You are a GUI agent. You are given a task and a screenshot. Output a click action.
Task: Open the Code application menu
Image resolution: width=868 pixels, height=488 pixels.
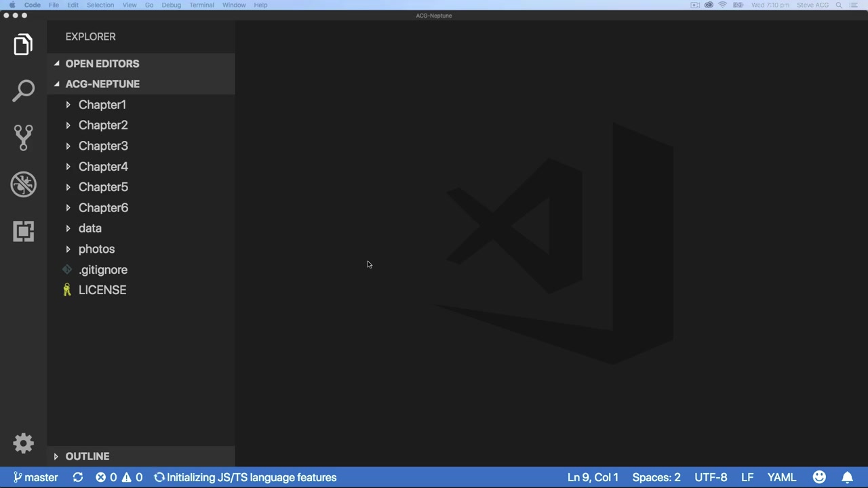pyautogui.click(x=33, y=5)
